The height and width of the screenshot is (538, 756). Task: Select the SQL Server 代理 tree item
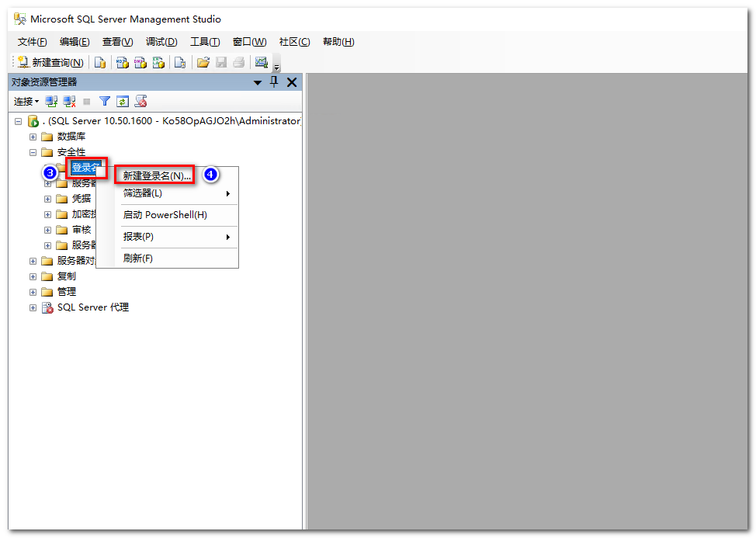(x=92, y=307)
